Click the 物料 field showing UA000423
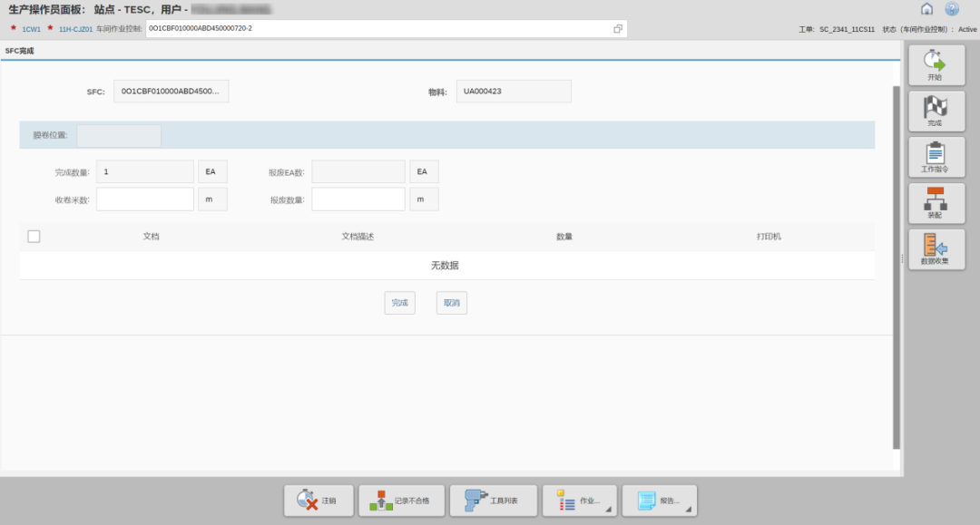Screen dimensions: 980x525 pyautogui.click(x=513, y=92)
